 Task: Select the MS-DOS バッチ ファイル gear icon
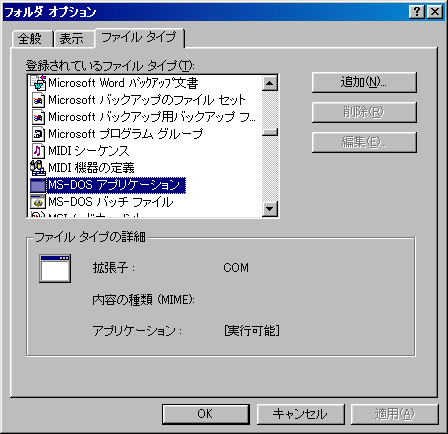38,202
